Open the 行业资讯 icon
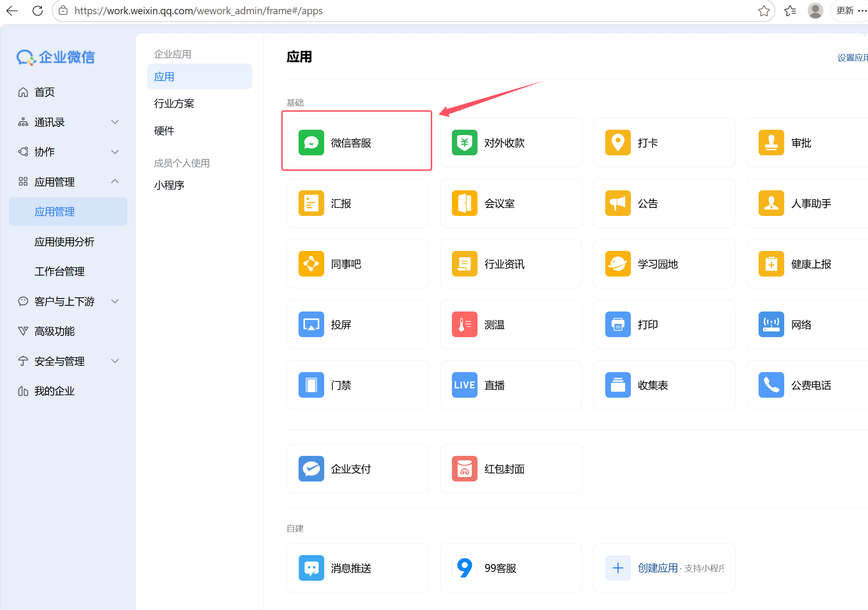This screenshot has height=610, width=868. click(x=465, y=264)
